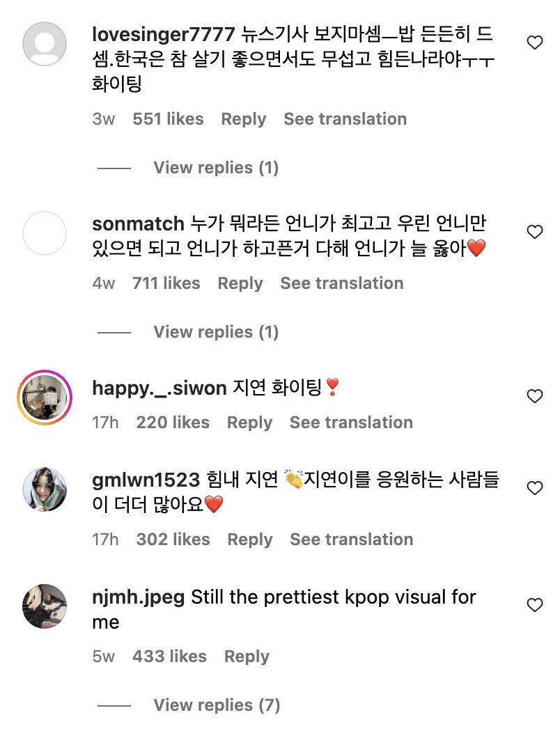
Task: Open lovesinger7777's profile picture
Action: click(45, 44)
